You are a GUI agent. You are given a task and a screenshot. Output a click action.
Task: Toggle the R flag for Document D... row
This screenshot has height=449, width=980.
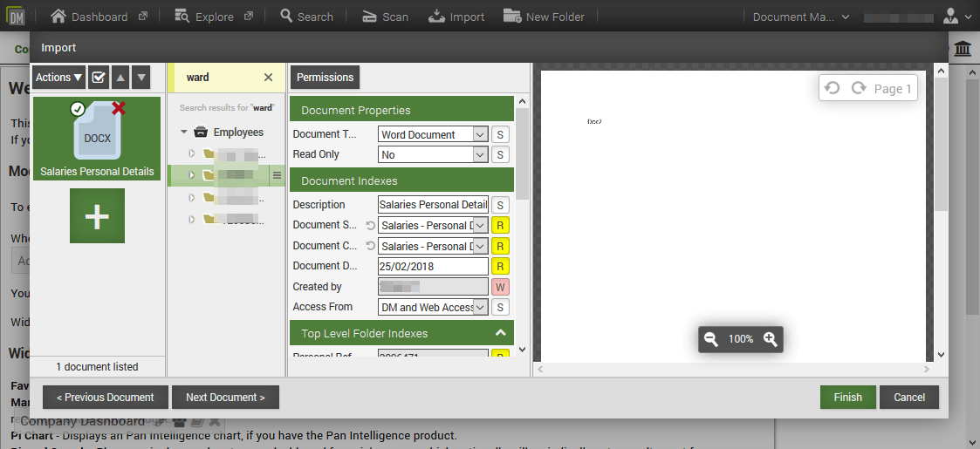click(x=501, y=266)
